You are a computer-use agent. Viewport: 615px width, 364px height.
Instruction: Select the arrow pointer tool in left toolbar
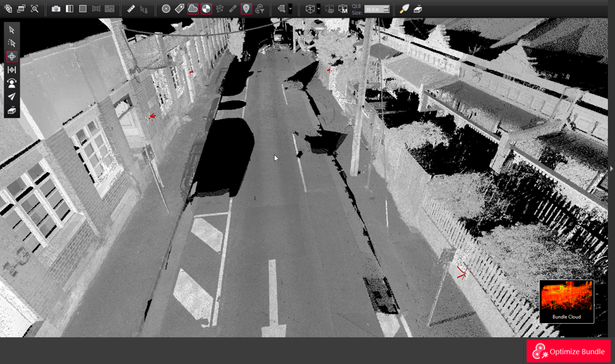(x=12, y=30)
